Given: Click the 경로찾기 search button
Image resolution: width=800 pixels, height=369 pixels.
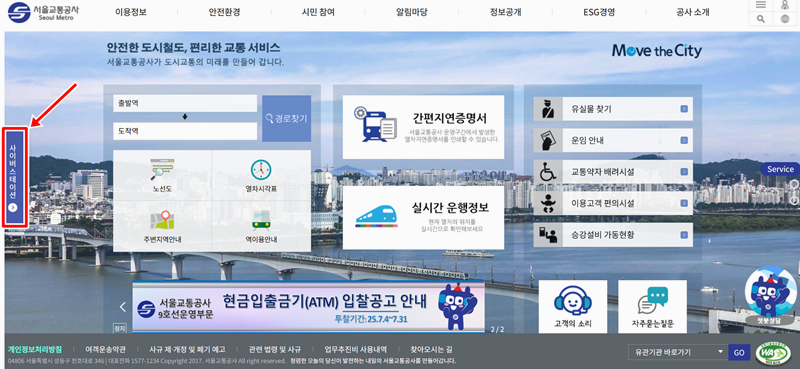Looking at the screenshot, I should point(286,118).
